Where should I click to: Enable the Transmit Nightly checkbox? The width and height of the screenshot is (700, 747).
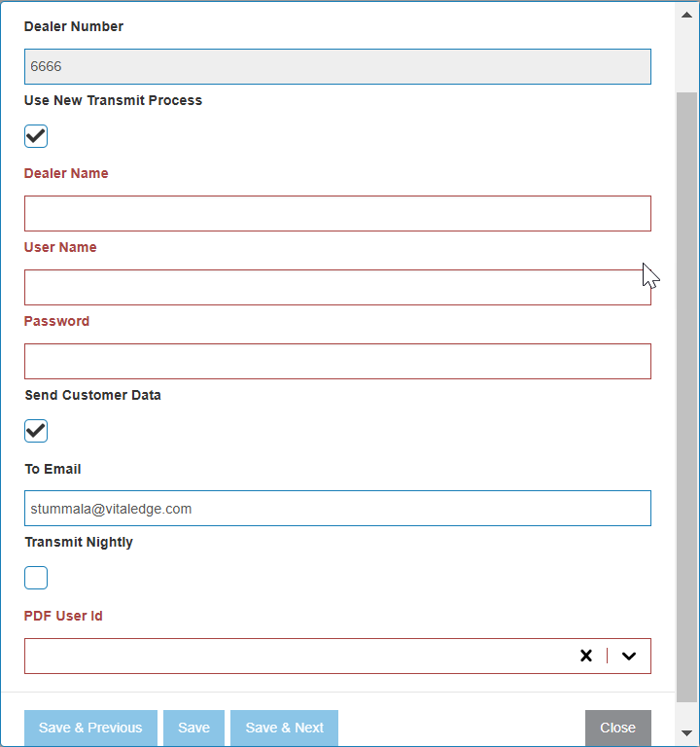(x=36, y=578)
